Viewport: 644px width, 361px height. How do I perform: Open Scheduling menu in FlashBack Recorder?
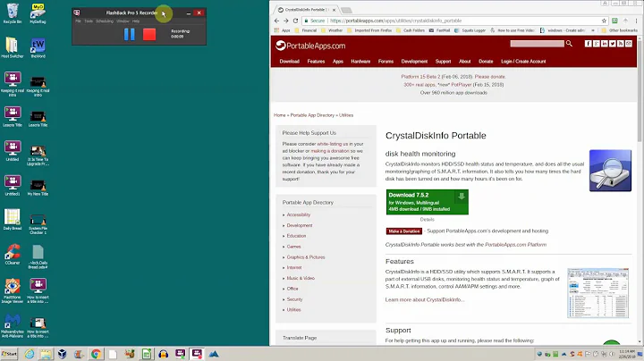point(105,21)
